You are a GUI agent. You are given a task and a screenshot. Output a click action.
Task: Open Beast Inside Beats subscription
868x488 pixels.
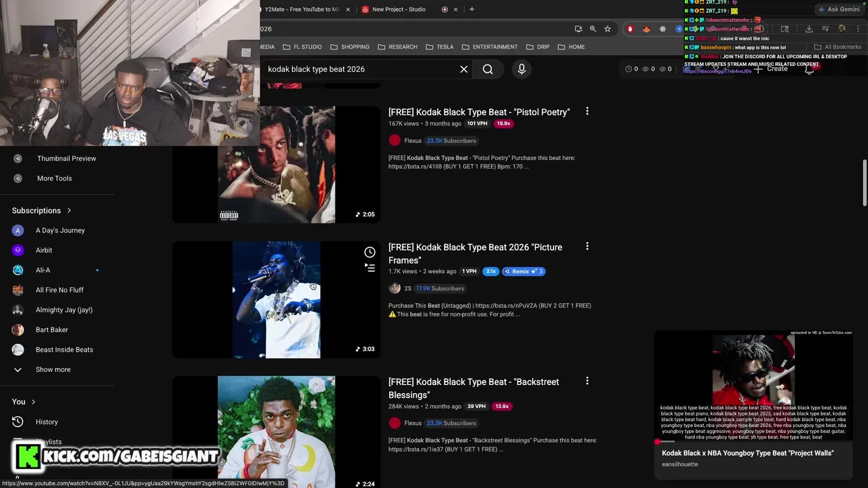pyautogui.click(x=64, y=350)
